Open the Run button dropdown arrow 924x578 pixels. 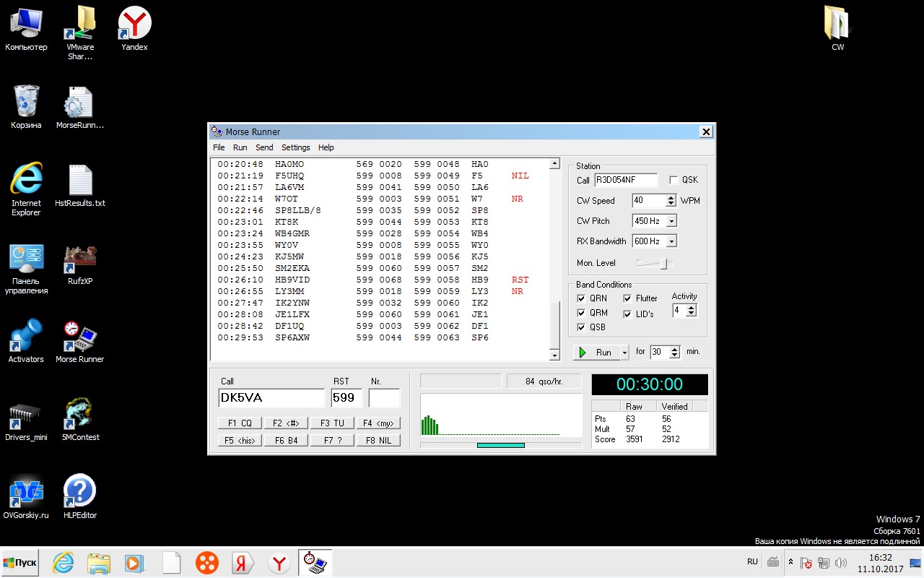click(x=624, y=353)
